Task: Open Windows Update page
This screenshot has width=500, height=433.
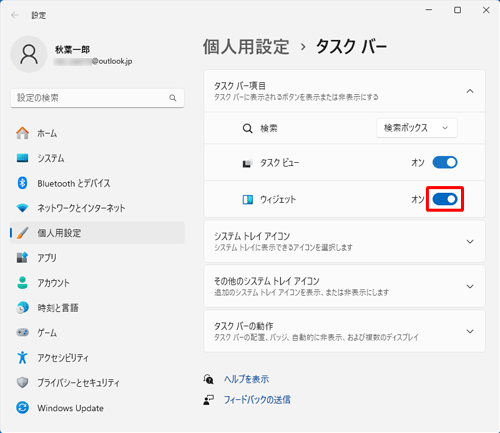Action: tap(97, 408)
